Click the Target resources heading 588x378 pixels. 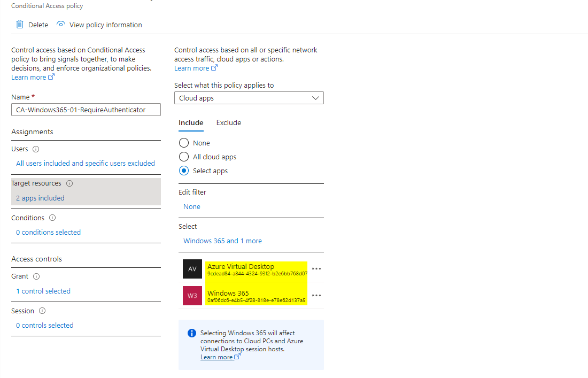pos(36,183)
